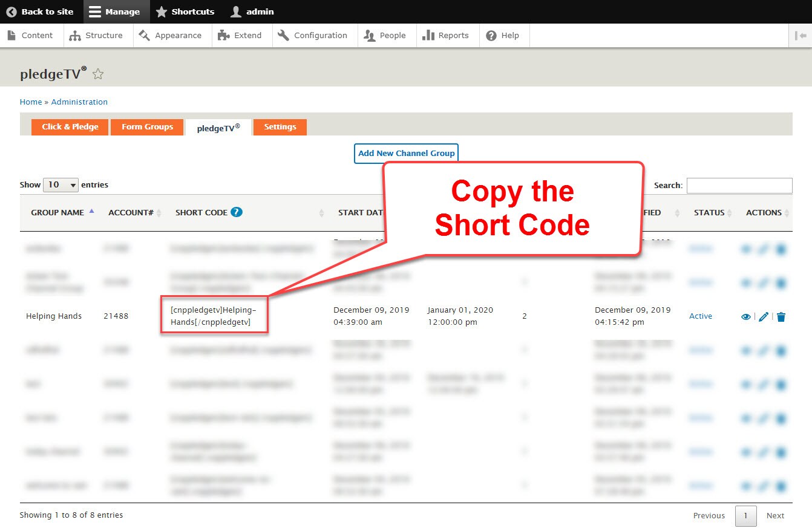Open the Short Code help question icon

tap(237, 212)
